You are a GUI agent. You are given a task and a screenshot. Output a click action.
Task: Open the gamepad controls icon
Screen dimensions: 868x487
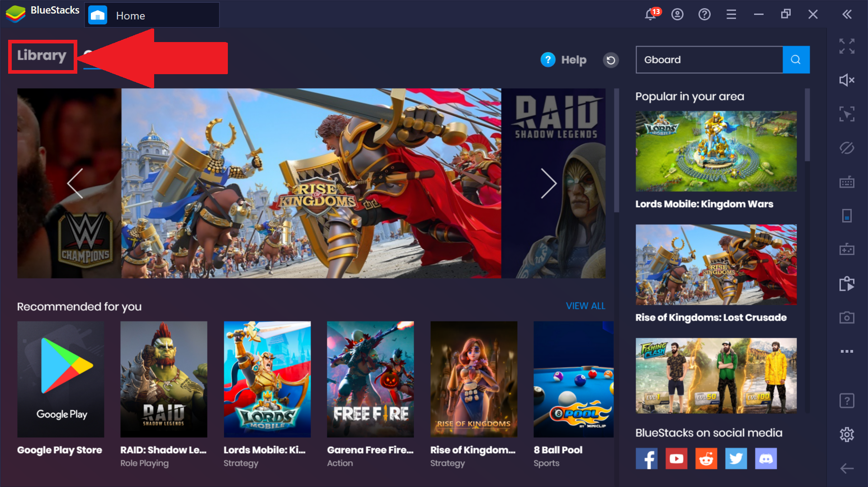[847, 249]
